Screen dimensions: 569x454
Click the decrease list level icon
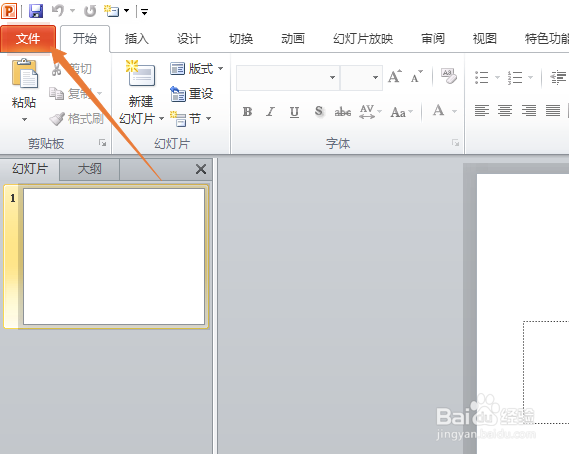[x=558, y=77]
